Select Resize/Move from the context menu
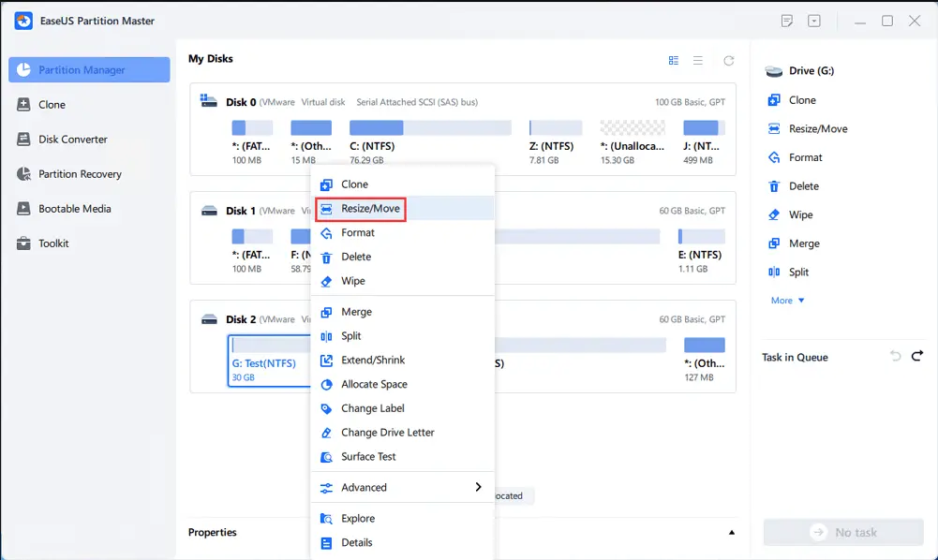938x560 pixels. (361, 209)
